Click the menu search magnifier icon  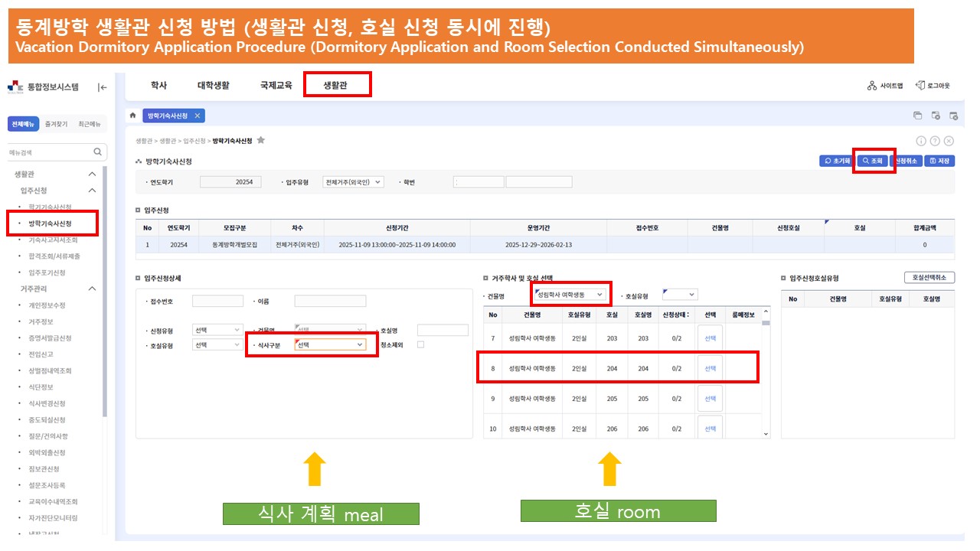point(97,152)
